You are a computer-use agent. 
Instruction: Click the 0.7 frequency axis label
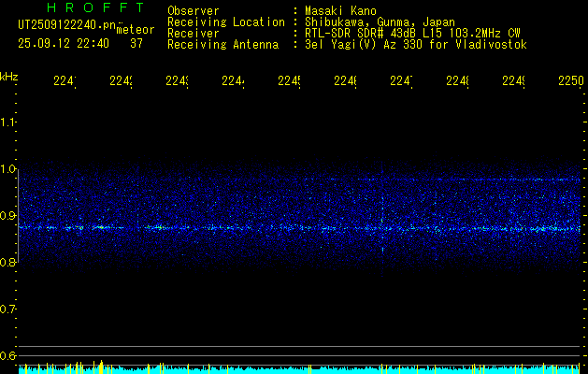point(8,309)
